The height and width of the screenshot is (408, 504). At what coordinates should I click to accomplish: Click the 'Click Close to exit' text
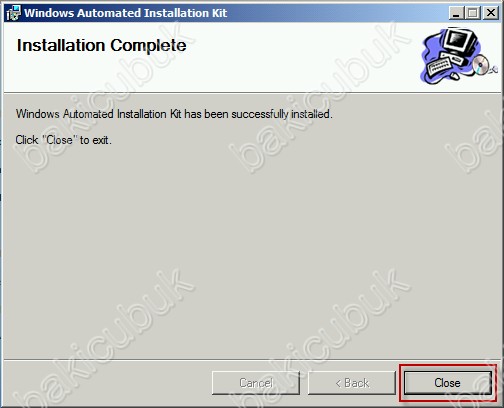click(x=63, y=140)
